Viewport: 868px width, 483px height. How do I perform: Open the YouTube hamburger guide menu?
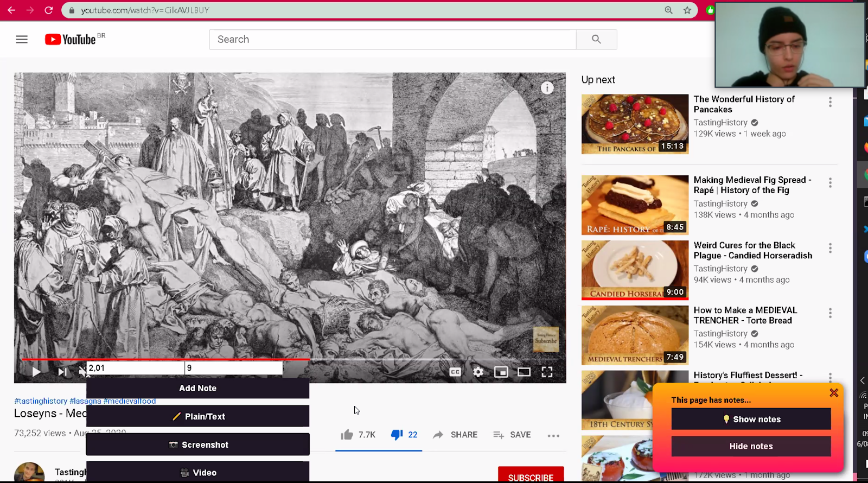coord(22,39)
